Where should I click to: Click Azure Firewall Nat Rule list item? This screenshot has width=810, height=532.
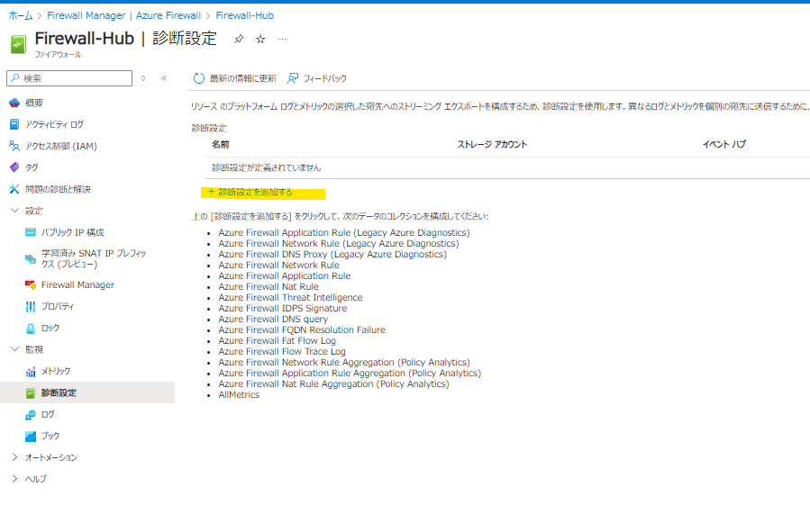pos(268,287)
